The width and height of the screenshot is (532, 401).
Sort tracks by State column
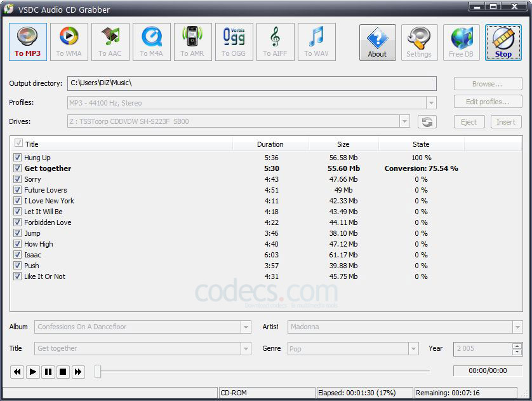[421, 144]
